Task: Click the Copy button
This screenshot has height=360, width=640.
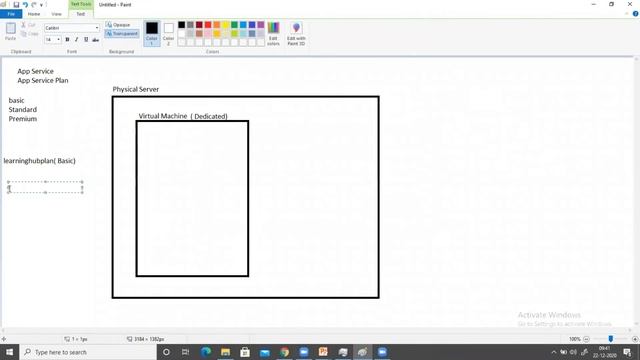Action: 30,33
